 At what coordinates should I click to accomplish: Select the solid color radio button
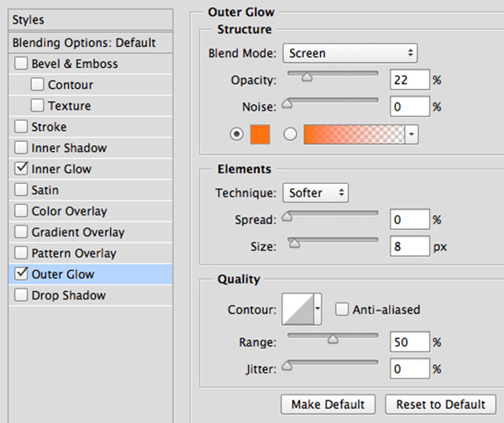point(234,134)
